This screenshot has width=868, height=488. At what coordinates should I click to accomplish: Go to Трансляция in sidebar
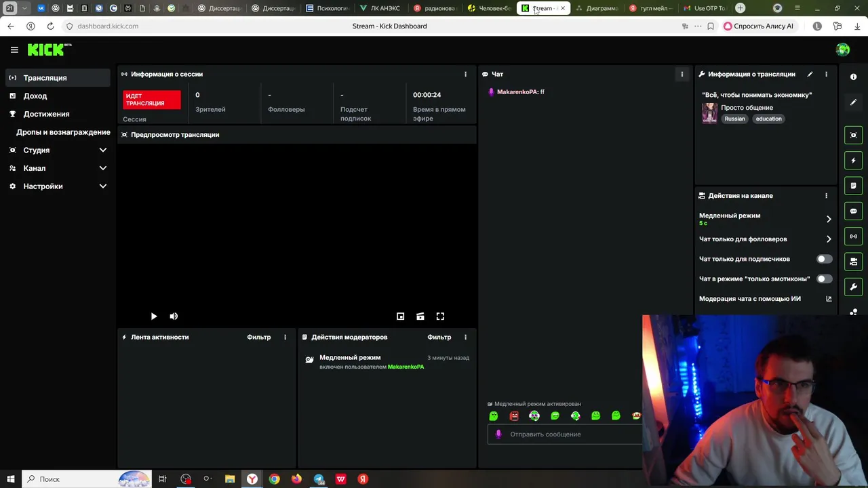click(58, 78)
